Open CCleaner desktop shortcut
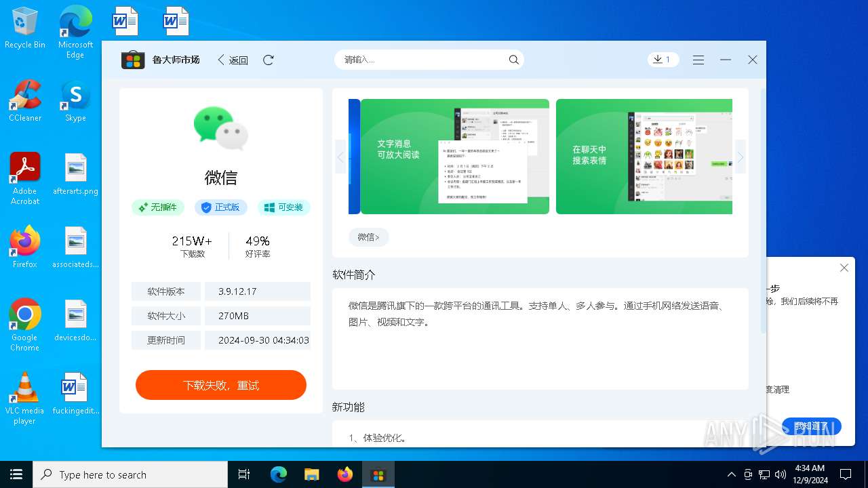The width and height of the screenshot is (868, 488). [25, 101]
